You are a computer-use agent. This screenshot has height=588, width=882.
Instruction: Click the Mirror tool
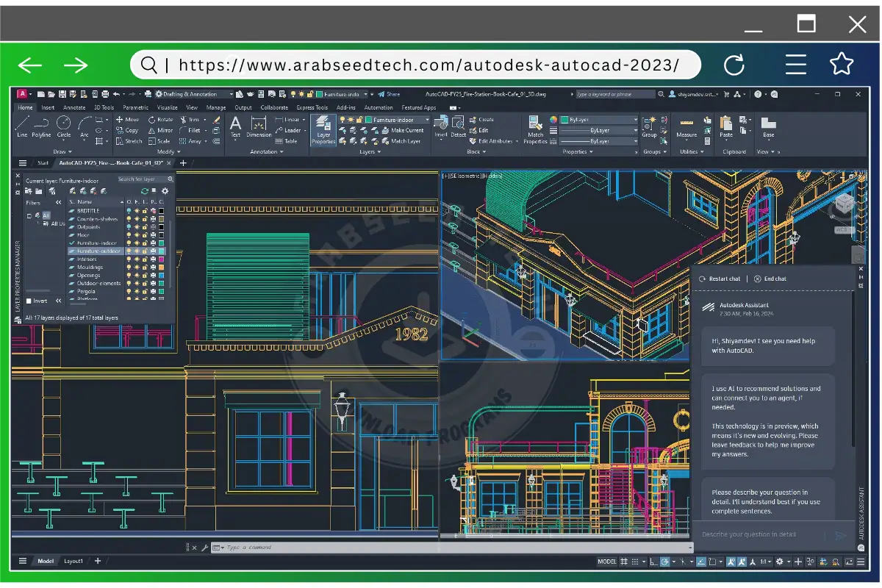coord(161,131)
